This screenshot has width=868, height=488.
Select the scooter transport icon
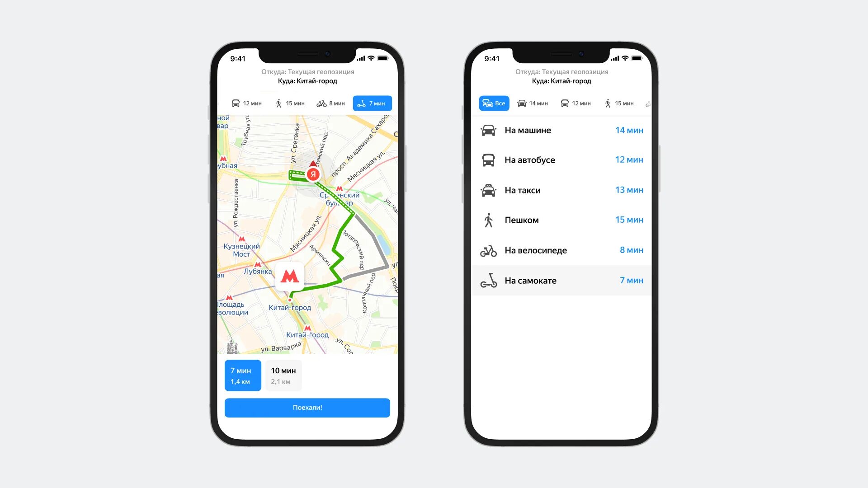tap(488, 280)
